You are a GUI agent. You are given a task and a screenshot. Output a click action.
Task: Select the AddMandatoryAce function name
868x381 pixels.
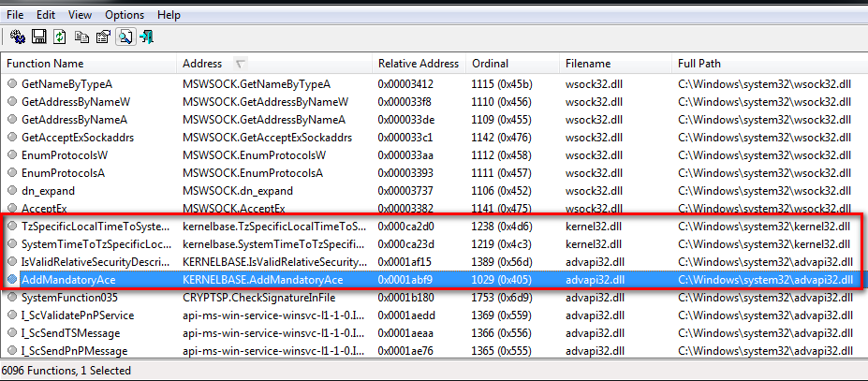[68, 280]
